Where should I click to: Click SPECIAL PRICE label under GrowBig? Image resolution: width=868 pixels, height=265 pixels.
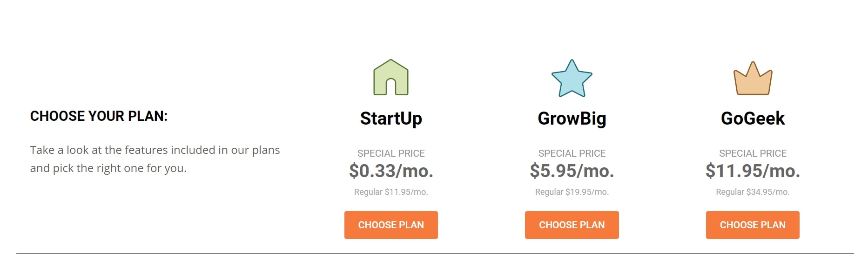pos(572,153)
